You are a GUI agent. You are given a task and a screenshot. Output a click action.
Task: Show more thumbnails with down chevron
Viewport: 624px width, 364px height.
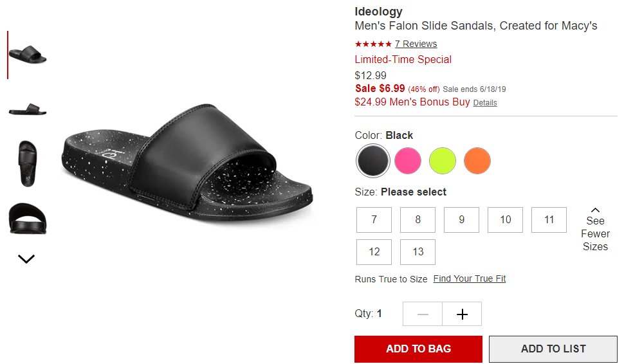pos(26,259)
